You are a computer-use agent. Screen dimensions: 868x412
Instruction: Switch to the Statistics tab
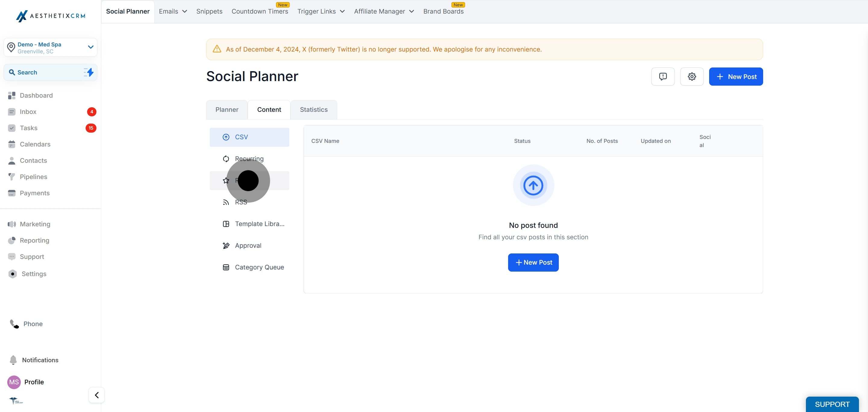click(313, 109)
